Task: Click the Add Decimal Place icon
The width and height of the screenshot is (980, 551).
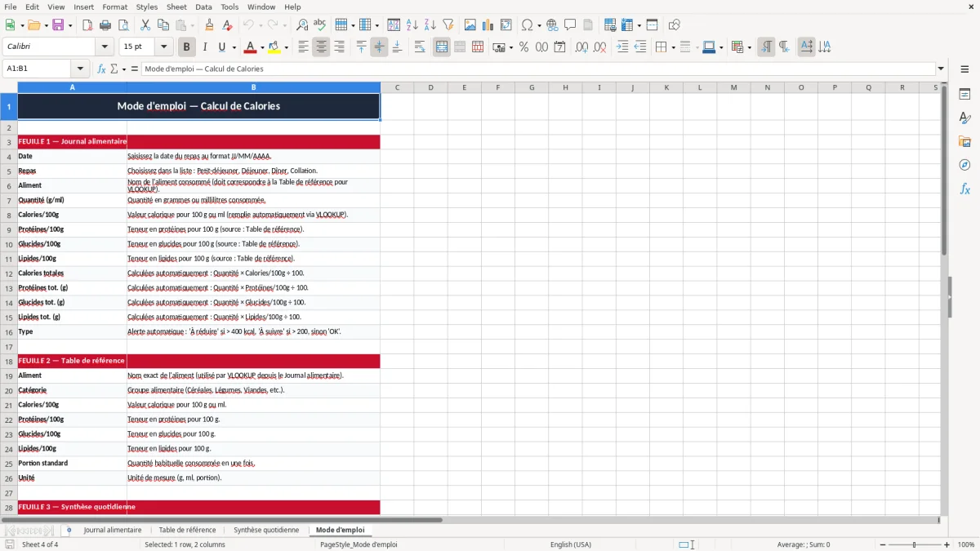Action: pos(581,47)
